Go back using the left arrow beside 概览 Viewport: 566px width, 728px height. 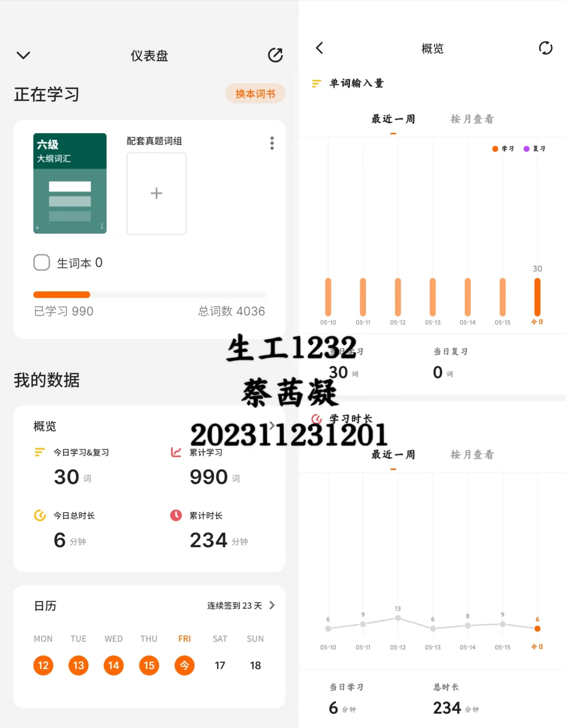(320, 48)
